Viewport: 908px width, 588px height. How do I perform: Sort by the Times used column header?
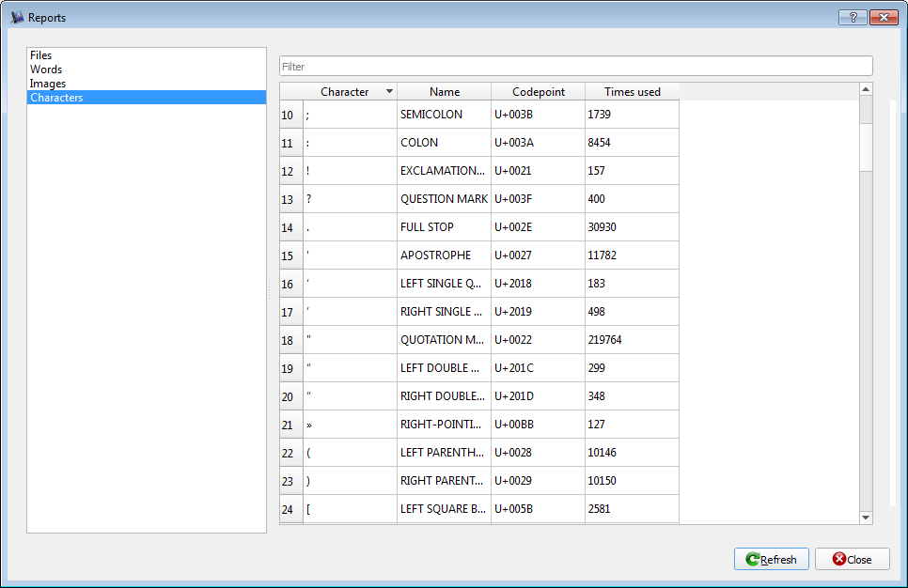click(x=632, y=91)
